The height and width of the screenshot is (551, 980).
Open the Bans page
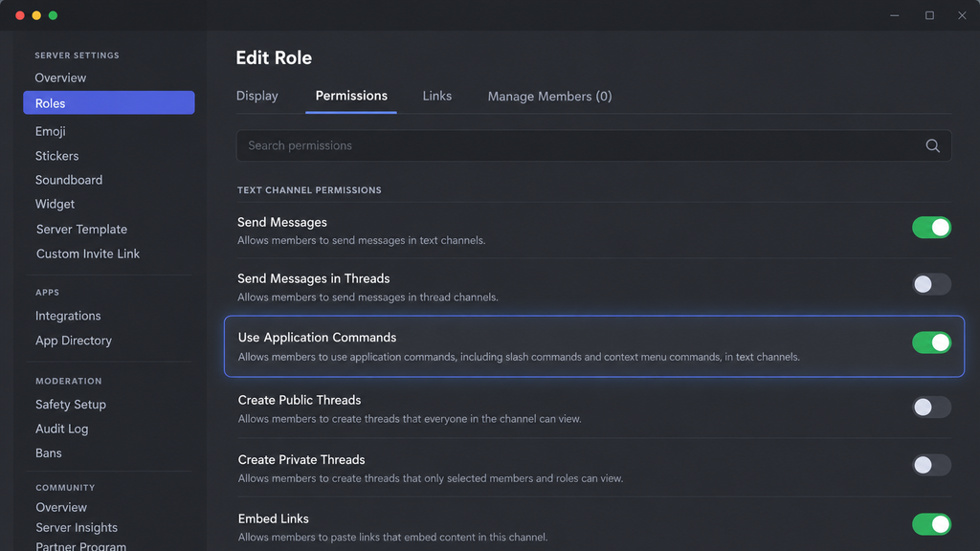coord(49,452)
